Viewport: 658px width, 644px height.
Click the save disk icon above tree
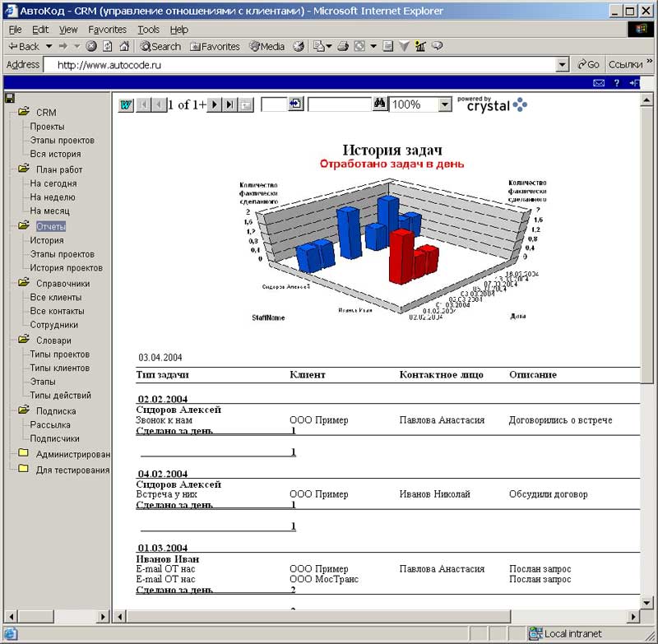click(9, 97)
